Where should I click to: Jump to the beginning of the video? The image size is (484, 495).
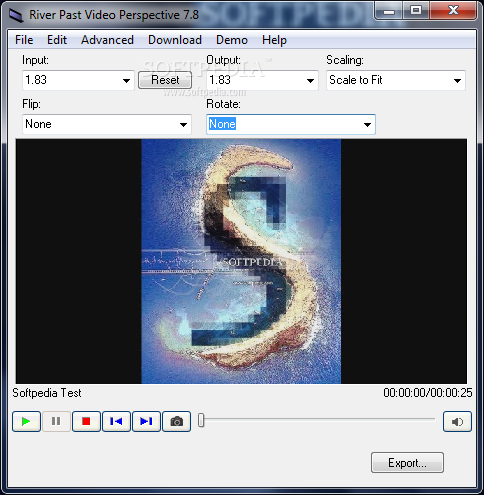tap(116, 421)
